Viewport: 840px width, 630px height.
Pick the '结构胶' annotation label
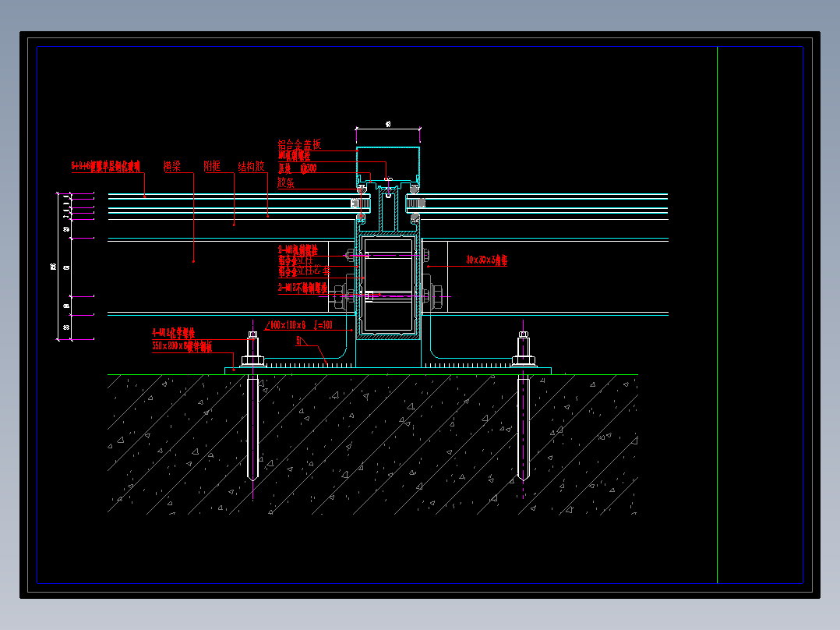click(x=251, y=166)
